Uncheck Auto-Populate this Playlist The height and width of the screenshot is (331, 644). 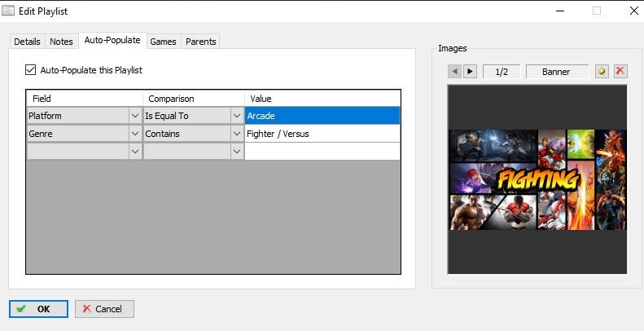(x=30, y=70)
